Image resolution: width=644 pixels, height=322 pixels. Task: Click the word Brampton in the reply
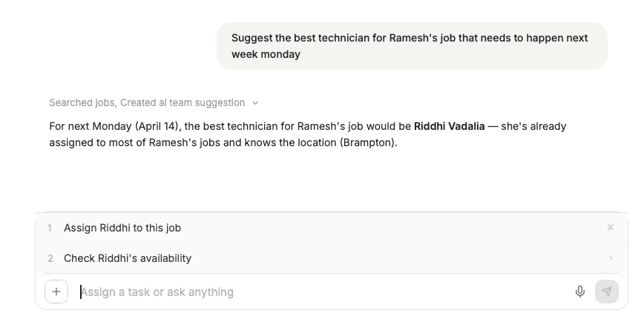(x=367, y=142)
